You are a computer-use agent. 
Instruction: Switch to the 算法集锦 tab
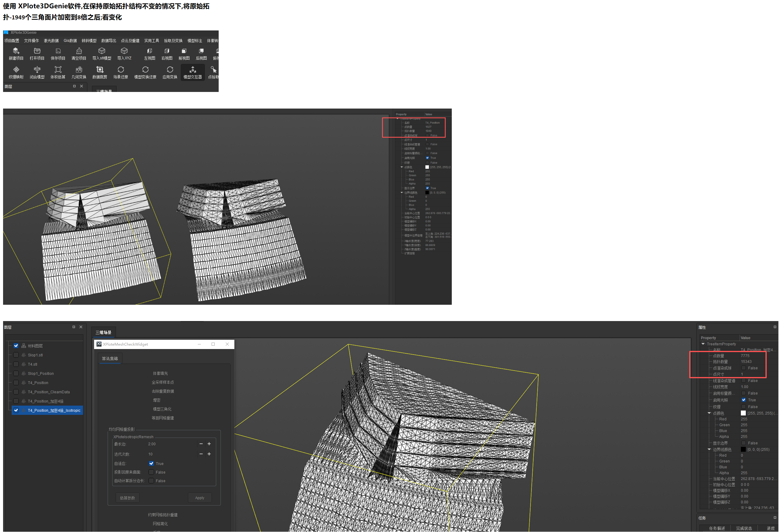tap(109, 359)
